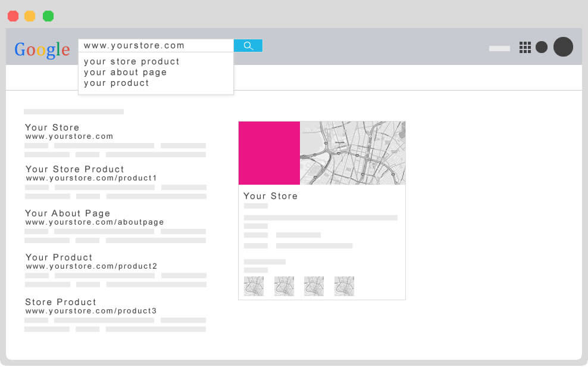This screenshot has width=588, height=370.
Task: Click the second map thumbnail icon
Action: (284, 286)
